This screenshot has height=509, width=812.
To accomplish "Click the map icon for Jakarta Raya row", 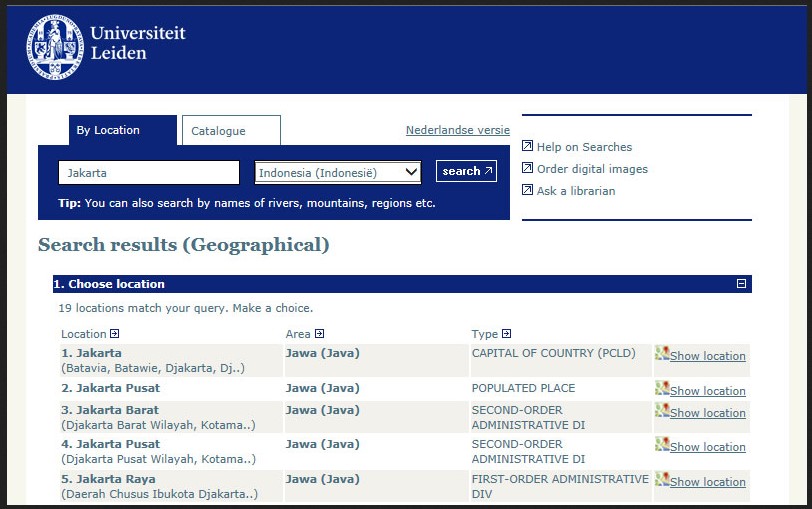I will pos(662,480).
